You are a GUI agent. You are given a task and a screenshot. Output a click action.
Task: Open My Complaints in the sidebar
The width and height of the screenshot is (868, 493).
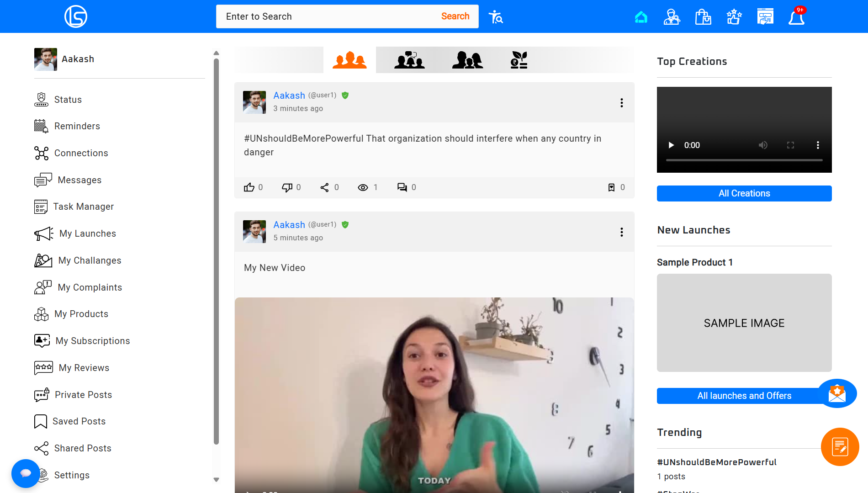90,287
